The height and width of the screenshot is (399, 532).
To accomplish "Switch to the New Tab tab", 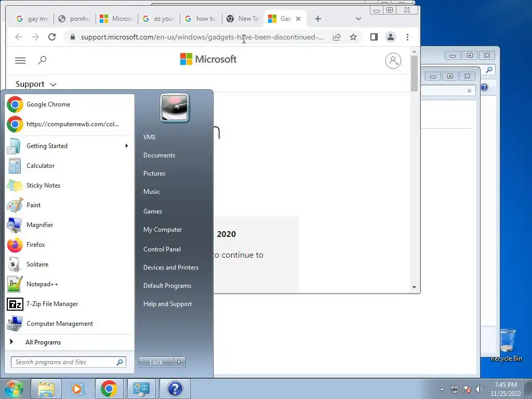I will pyautogui.click(x=243, y=19).
